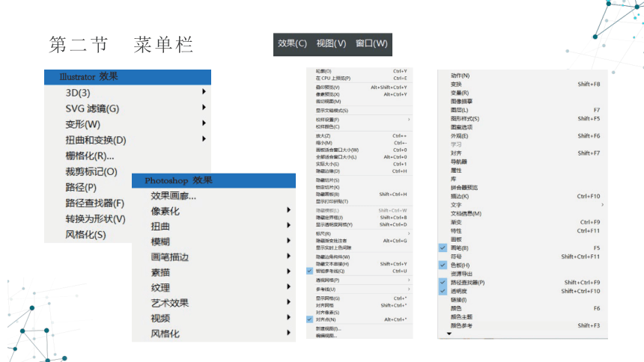Expand the 3D(3) effect submenu

(x=128, y=93)
